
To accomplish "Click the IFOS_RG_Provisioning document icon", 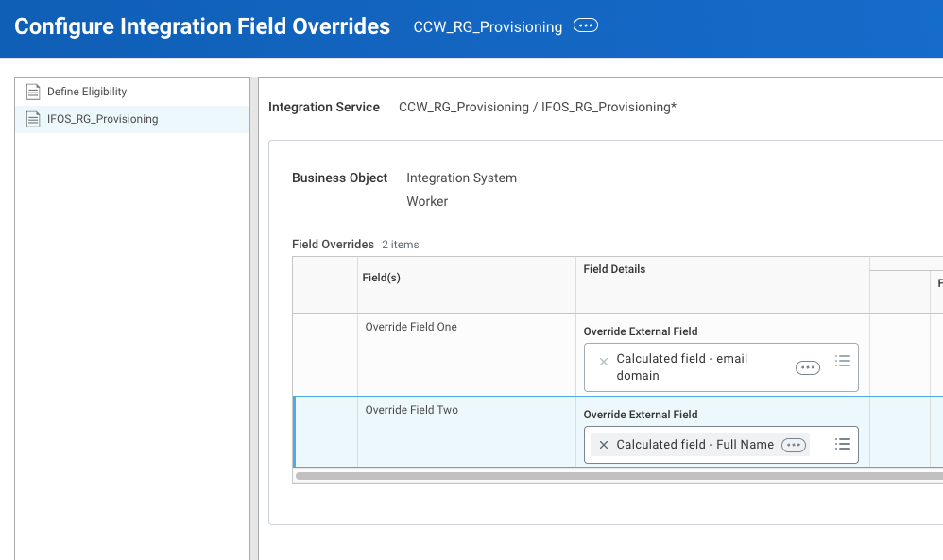I will click(x=33, y=119).
